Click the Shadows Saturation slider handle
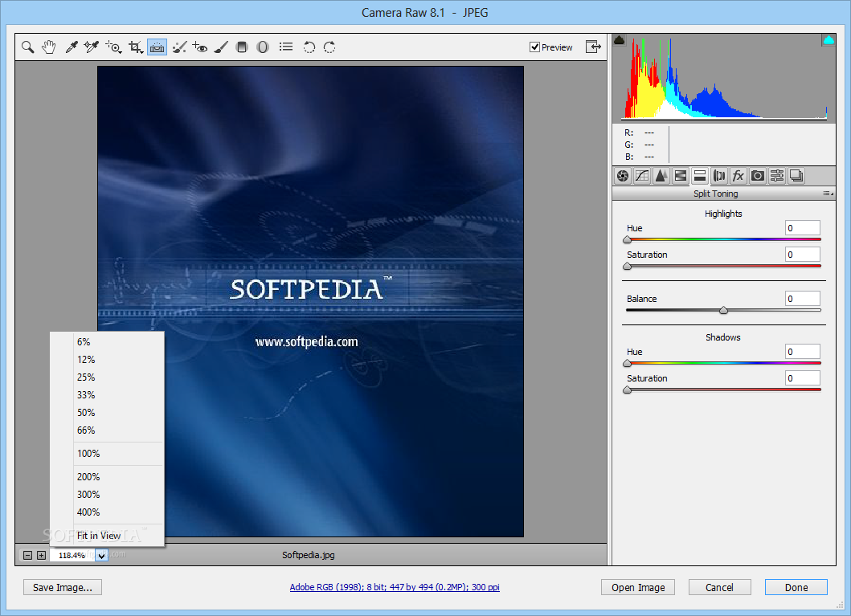The height and width of the screenshot is (616, 851). [628, 390]
